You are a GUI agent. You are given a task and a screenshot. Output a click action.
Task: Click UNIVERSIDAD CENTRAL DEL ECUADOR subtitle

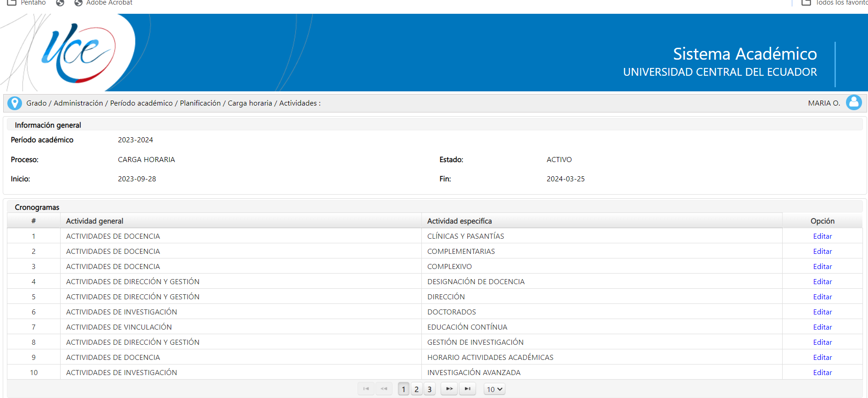720,72
